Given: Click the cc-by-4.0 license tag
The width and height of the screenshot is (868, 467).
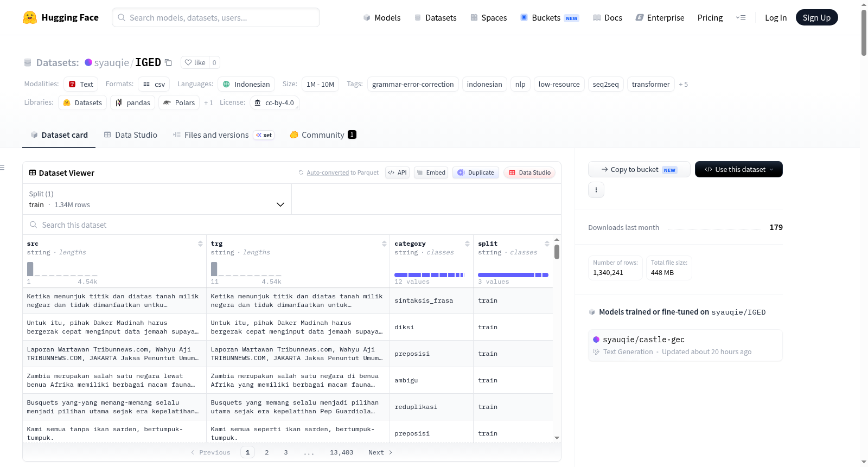Looking at the screenshot, I should tap(275, 103).
